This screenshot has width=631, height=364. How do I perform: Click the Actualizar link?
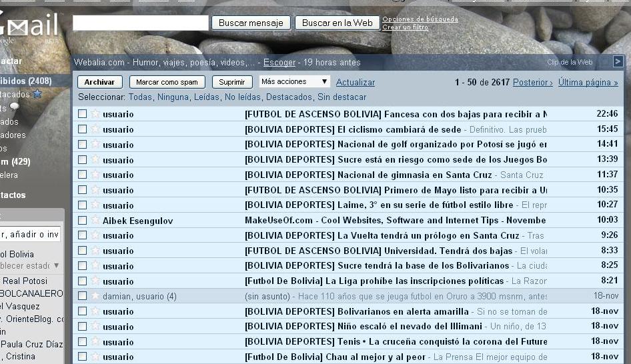(356, 82)
